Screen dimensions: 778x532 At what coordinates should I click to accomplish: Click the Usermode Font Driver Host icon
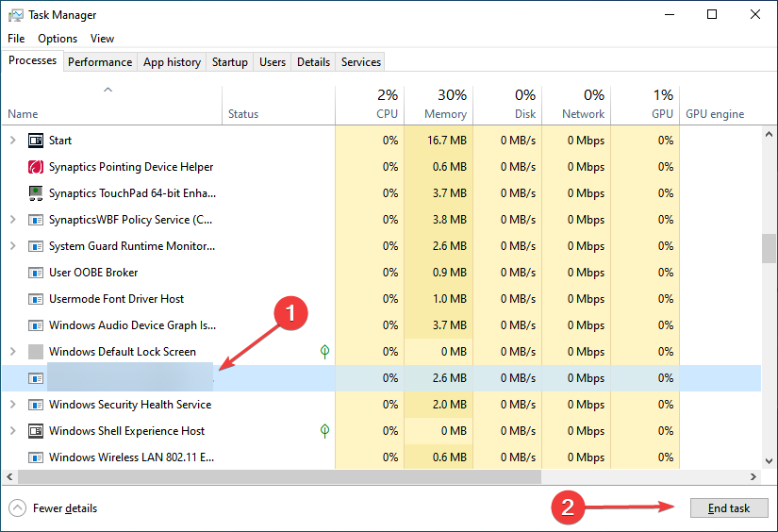36,299
